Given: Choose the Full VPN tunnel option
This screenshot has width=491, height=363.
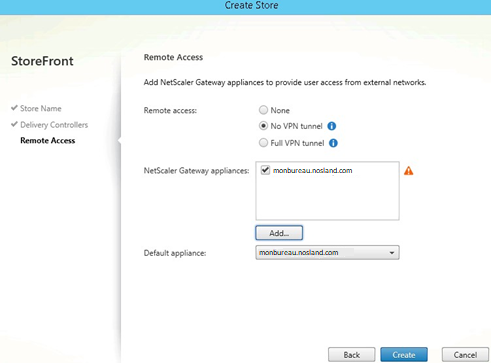Looking at the screenshot, I should click(263, 143).
